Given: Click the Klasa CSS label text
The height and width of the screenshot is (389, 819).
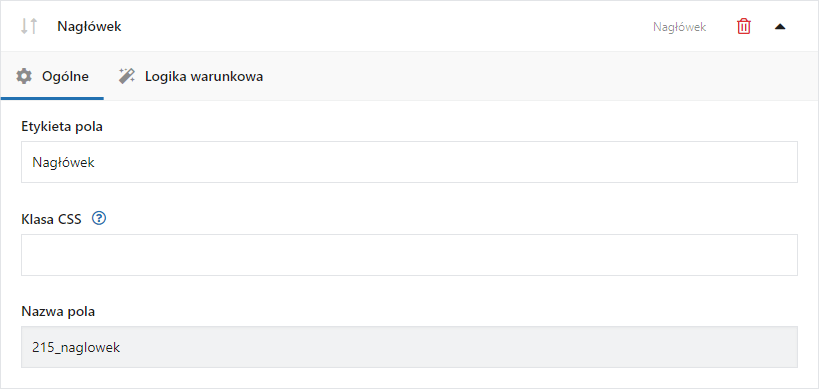Looking at the screenshot, I should click(51, 220).
